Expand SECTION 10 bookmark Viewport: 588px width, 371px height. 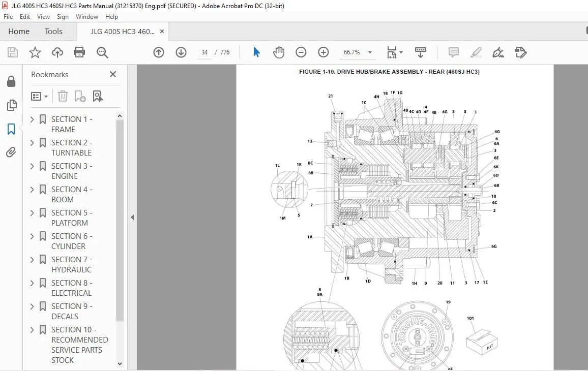pos(32,330)
